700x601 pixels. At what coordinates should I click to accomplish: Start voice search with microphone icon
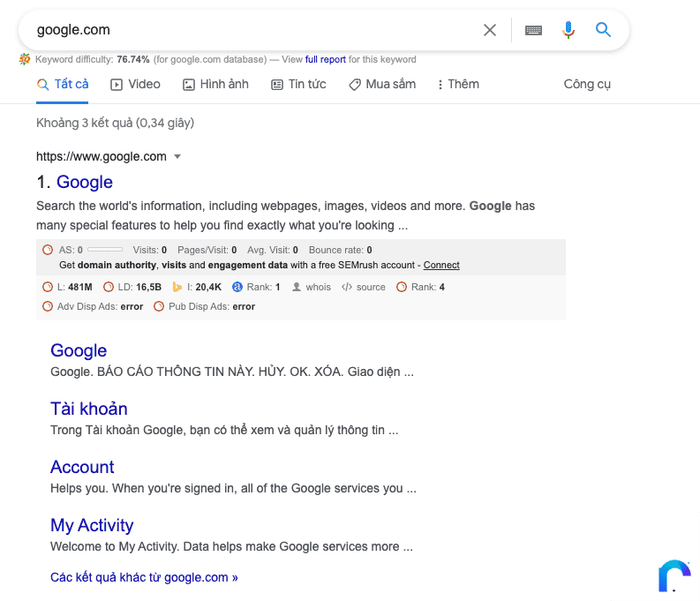[568, 30]
